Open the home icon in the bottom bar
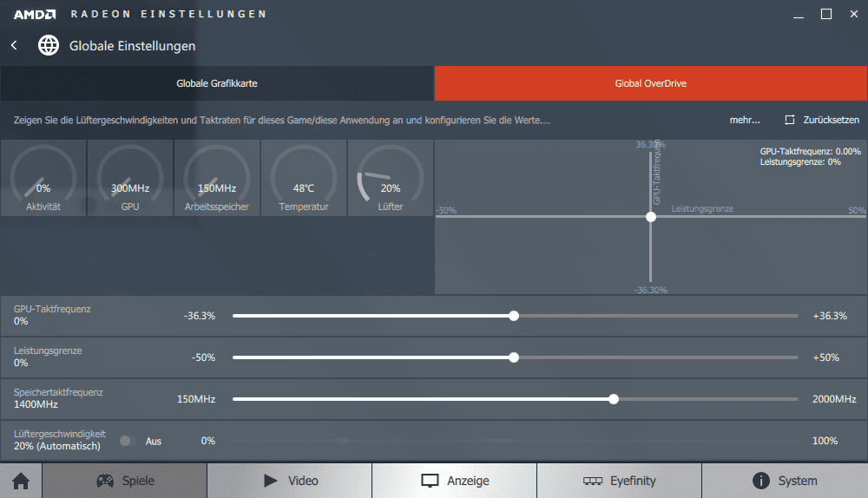 [21, 481]
